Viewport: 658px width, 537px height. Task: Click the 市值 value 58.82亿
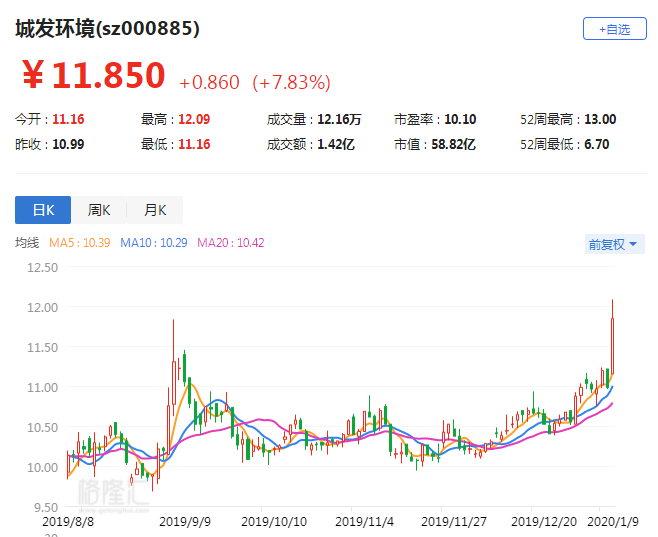(453, 144)
